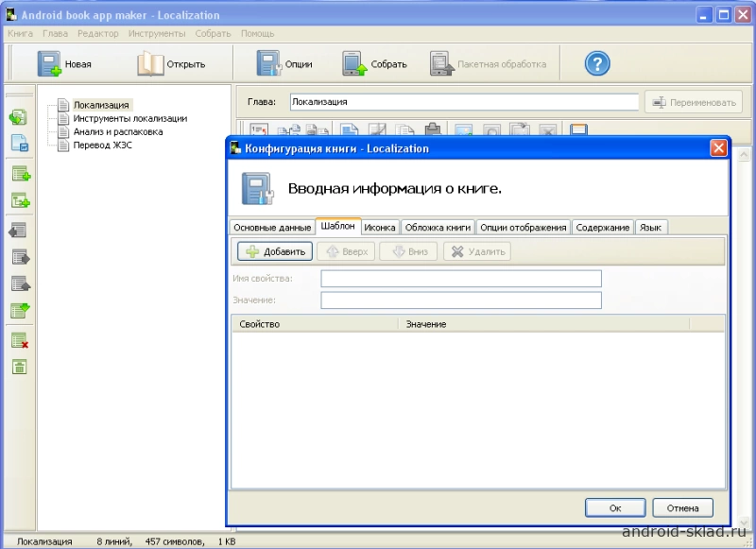The image size is (756, 549).
Task: Click the trash bin icon in sidebar
Action: (20, 367)
